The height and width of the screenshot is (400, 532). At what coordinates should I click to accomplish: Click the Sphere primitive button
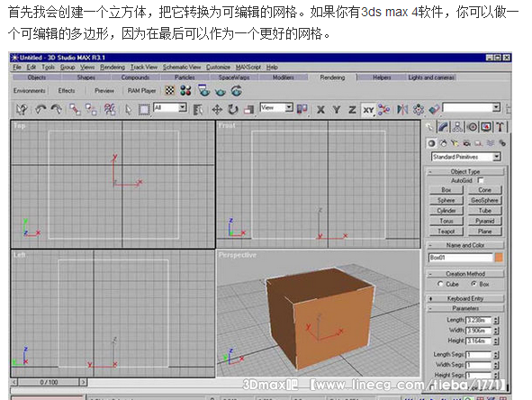pyautogui.click(x=446, y=200)
